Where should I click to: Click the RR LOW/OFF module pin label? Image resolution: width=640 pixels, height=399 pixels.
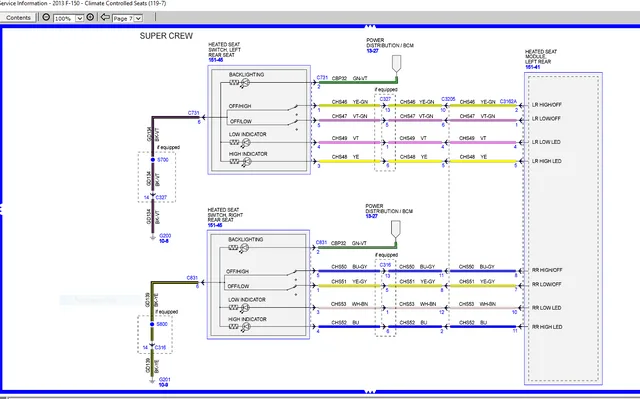[x=547, y=284]
